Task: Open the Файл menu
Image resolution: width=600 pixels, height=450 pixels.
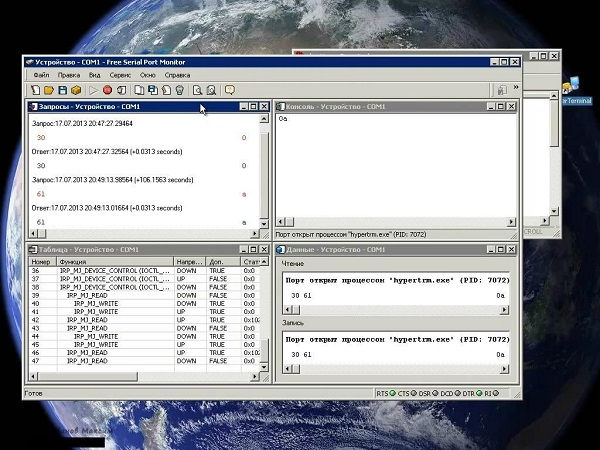Action: tap(41, 75)
